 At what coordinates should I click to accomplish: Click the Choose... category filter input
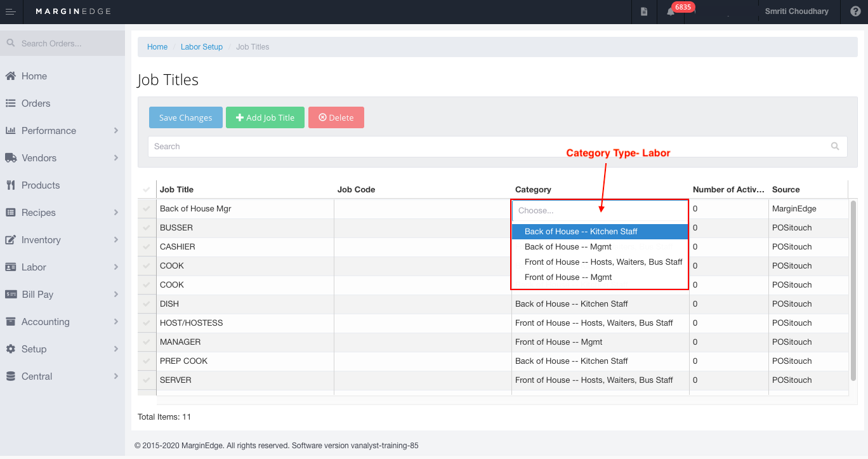coord(600,210)
